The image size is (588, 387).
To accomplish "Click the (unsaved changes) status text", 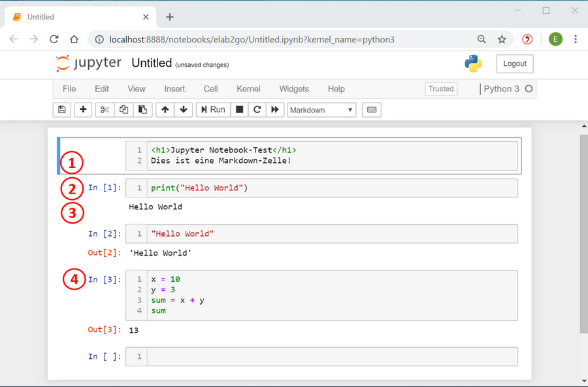I will tap(202, 65).
